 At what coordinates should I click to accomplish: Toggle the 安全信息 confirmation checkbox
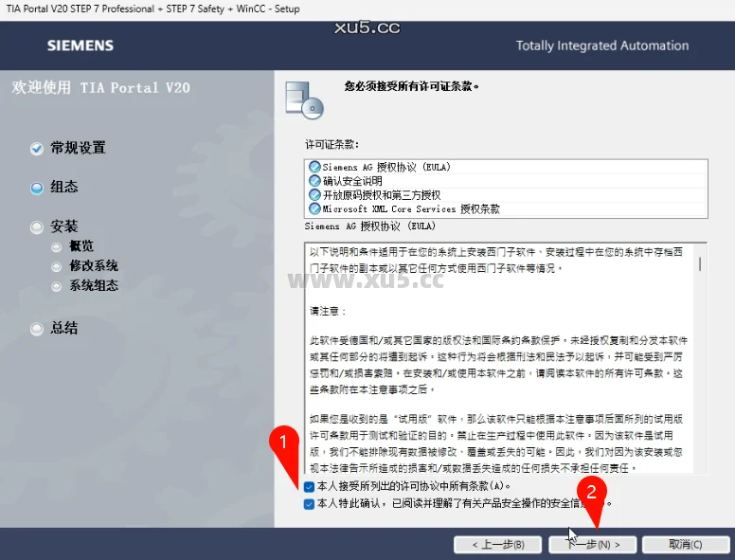click(309, 504)
